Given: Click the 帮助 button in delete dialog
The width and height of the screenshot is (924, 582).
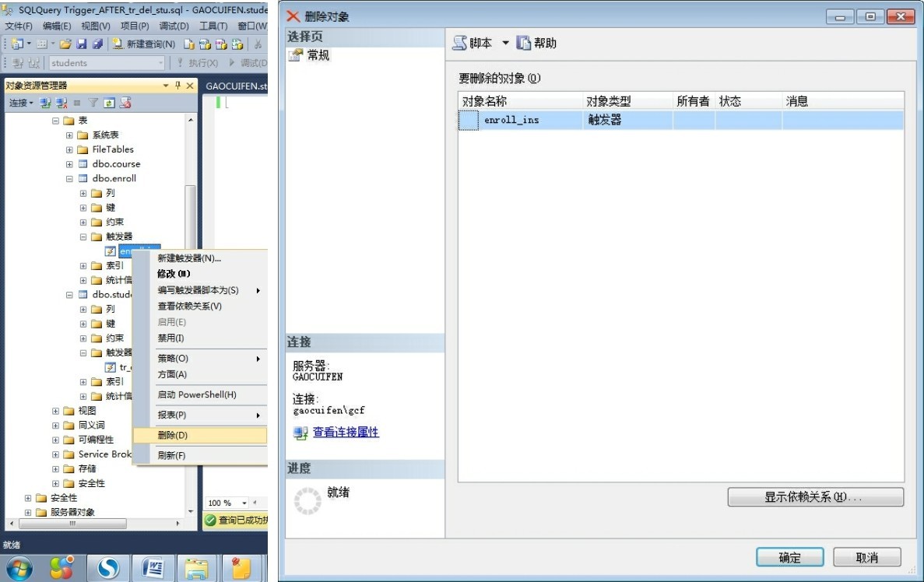Looking at the screenshot, I should tap(536, 43).
